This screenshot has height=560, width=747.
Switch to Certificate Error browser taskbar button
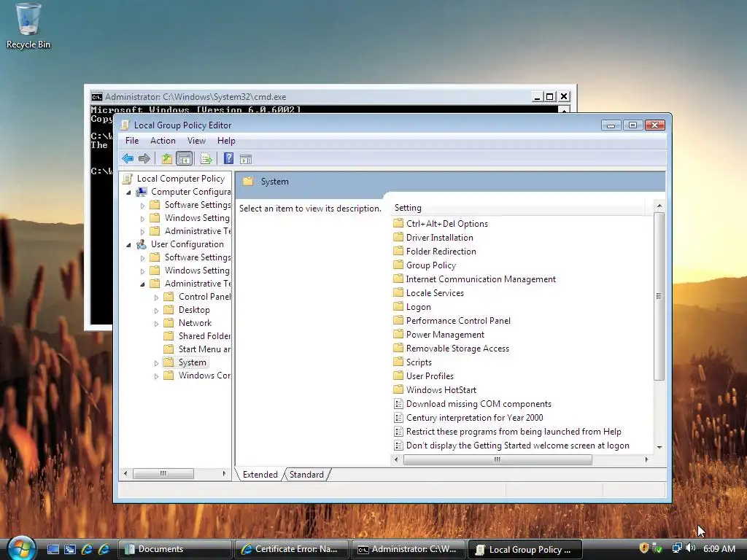(291, 549)
